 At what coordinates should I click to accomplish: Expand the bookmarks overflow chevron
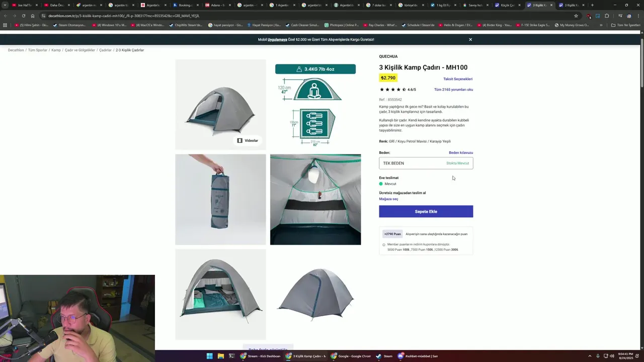pos(601,25)
